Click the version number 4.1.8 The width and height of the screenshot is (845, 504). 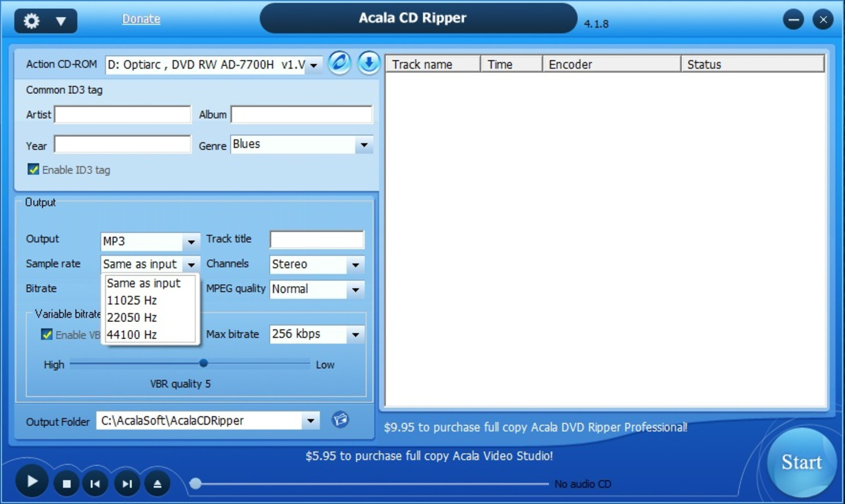[x=596, y=24]
